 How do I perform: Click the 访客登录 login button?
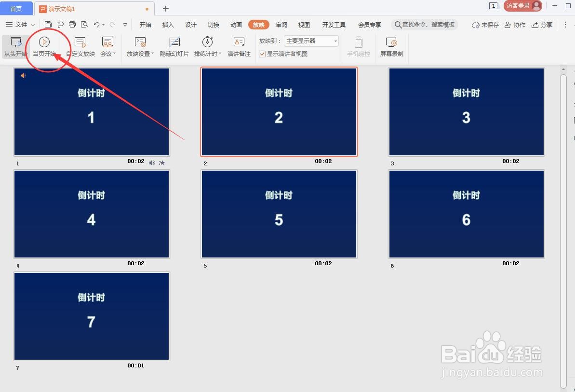(523, 5)
